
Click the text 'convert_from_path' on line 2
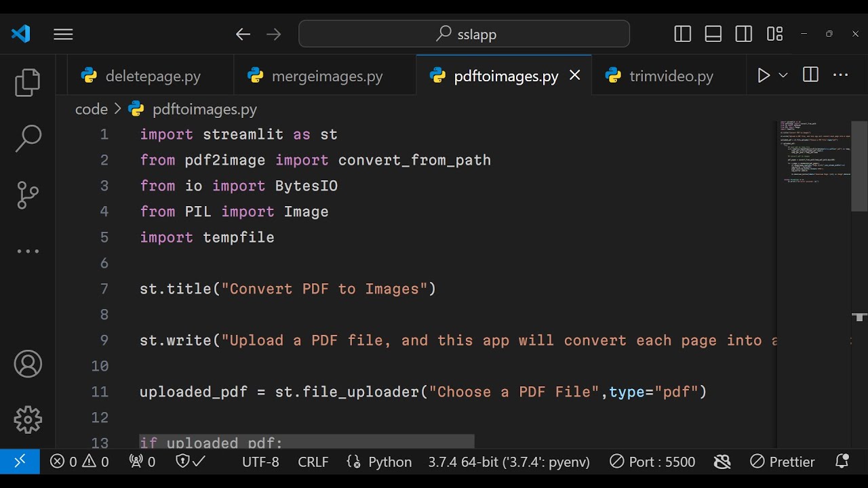coord(414,160)
